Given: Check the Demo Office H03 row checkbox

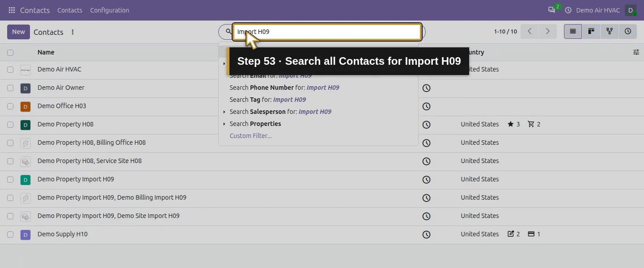Looking at the screenshot, I should coord(10,106).
